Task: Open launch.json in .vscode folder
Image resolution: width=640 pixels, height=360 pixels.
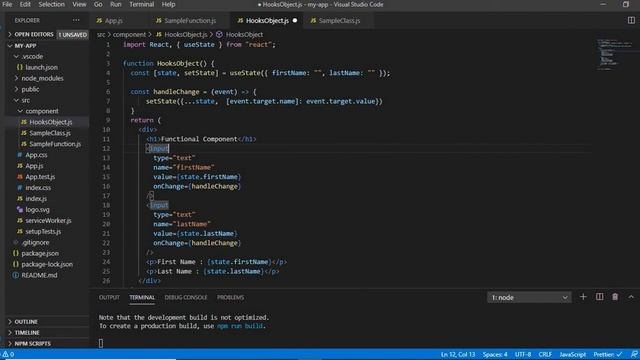Action: (41, 67)
